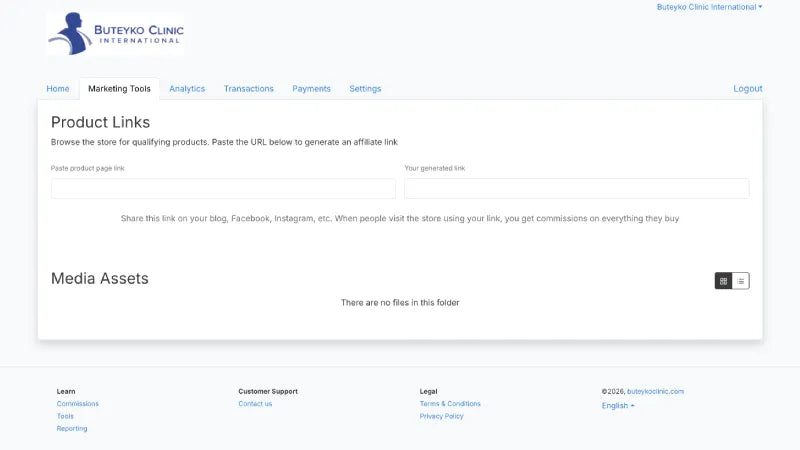Select the Marketing Tools tab
This screenshot has height=450, width=800.
pyautogui.click(x=119, y=89)
